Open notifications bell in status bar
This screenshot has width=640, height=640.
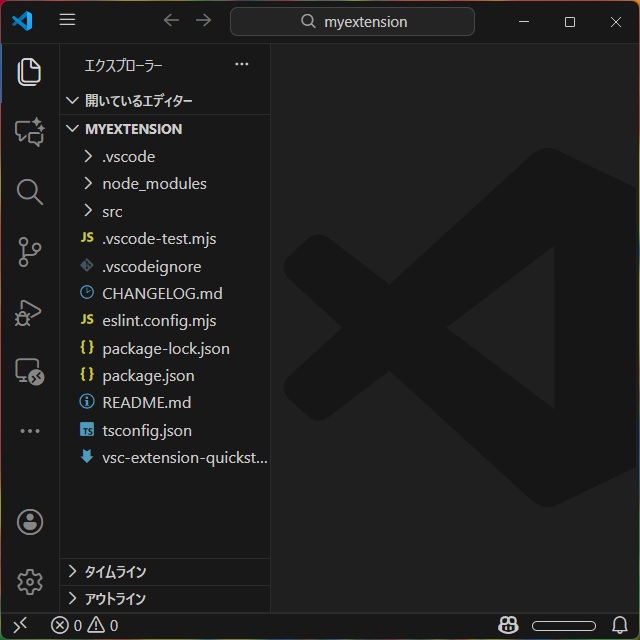coord(619,626)
